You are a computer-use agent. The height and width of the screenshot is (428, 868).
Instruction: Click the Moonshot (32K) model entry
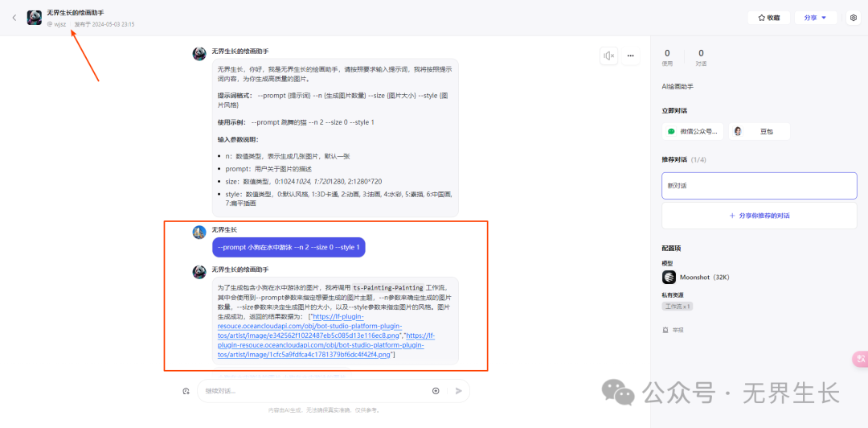[x=696, y=278]
